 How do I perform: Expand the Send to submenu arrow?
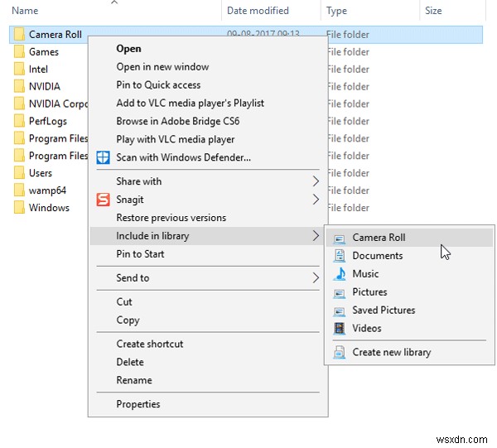pyautogui.click(x=316, y=278)
